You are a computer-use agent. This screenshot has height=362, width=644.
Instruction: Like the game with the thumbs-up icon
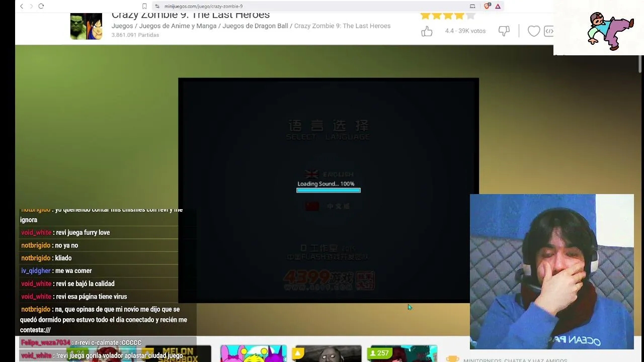427,31
